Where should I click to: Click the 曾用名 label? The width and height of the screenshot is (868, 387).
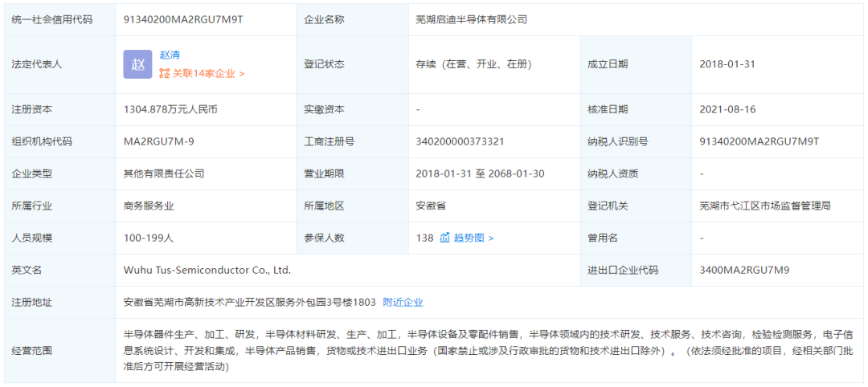tap(602, 238)
